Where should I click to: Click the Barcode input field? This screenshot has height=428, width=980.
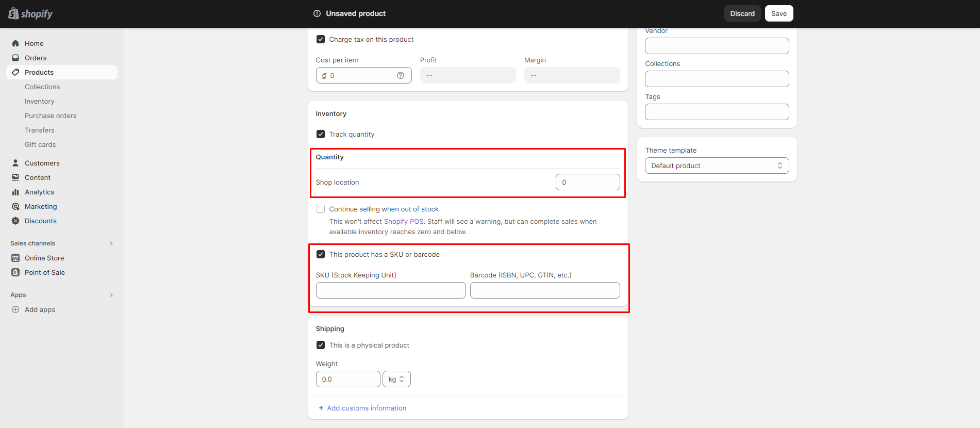(545, 290)
